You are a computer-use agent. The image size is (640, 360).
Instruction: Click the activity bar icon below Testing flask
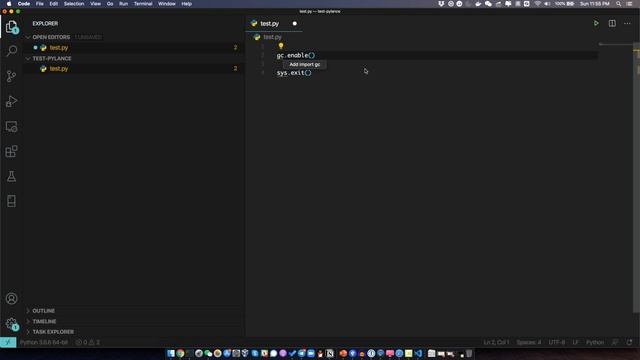pyautogui.click(x=11, y=201)
